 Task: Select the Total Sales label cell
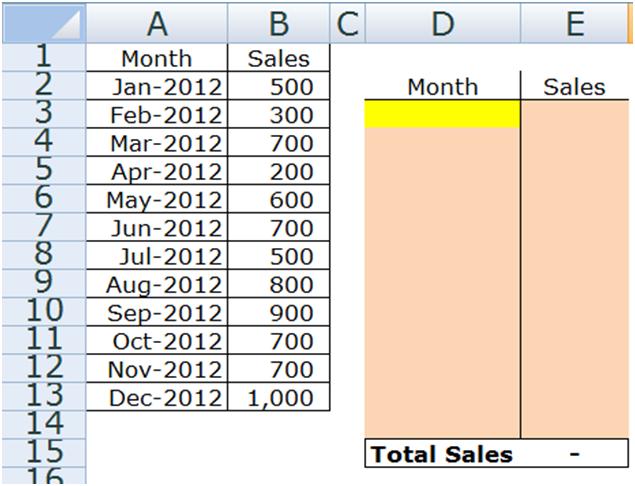click(442, 455)
